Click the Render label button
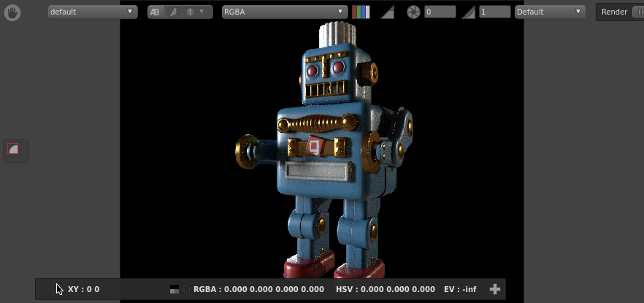Screen dimensions: 644x303 tap(614, 12)
